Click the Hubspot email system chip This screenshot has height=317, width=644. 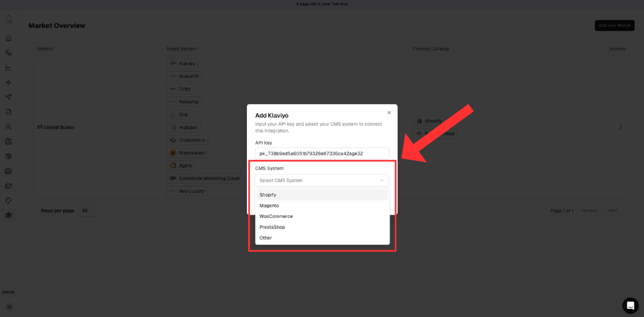183,127
